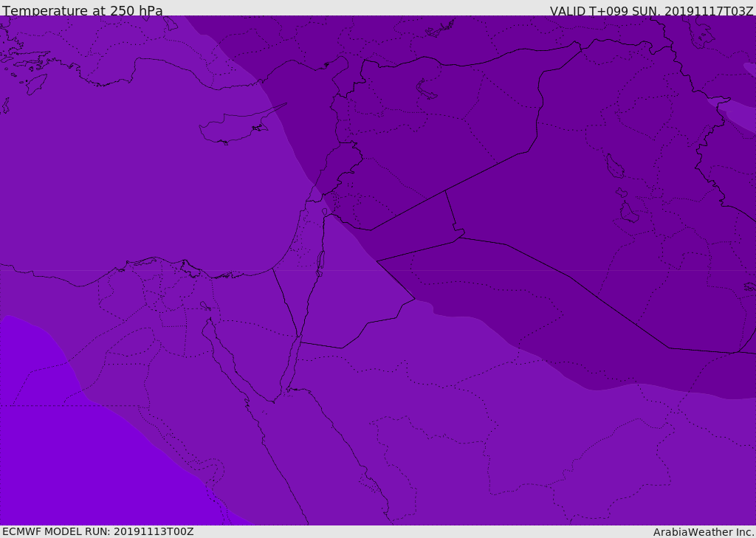Click the 'Temperature at 250 hPa' title

click(83, 10)
